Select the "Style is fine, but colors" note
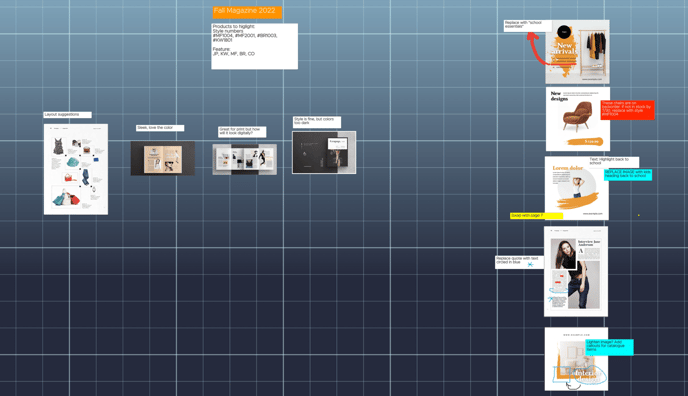 click(x=317, y=121)
